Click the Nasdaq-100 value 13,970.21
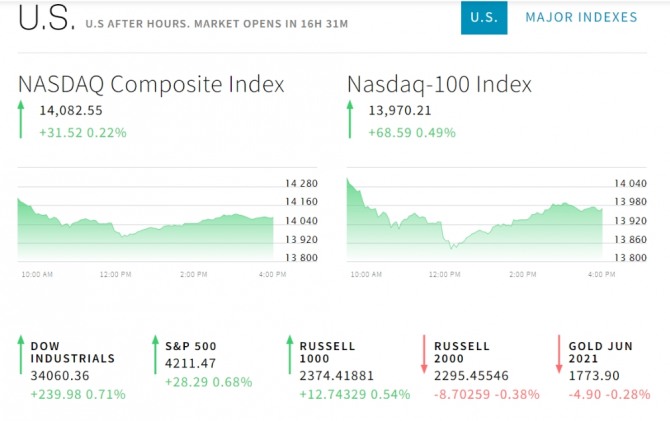Viewport: 670px width, 421px height. click(x=400, y=111)
